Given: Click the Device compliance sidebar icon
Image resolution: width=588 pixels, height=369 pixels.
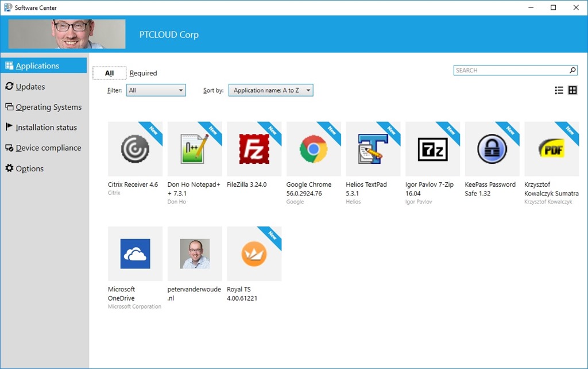Looking at the screenshot, I should click(x=9, y=148).
